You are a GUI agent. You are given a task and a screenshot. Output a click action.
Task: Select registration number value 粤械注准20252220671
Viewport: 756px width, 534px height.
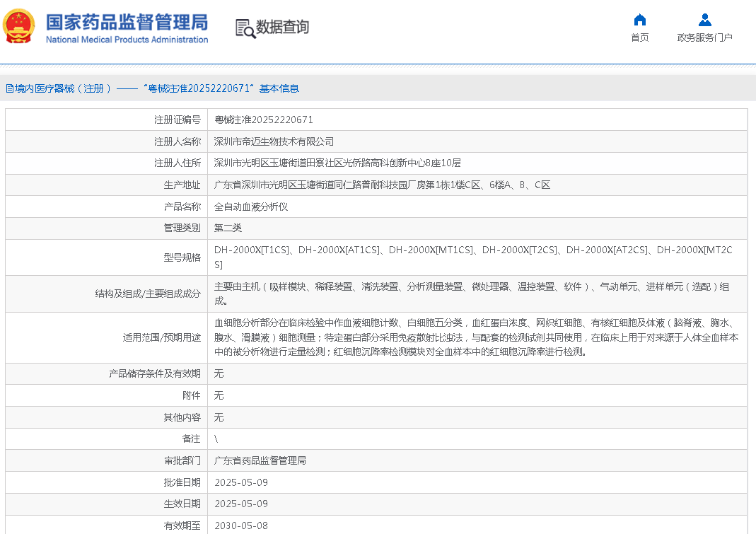pos(264,120)
